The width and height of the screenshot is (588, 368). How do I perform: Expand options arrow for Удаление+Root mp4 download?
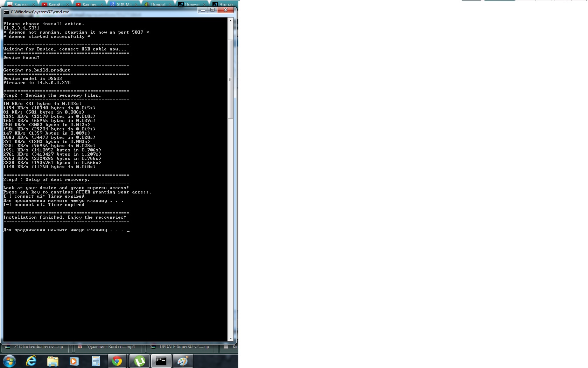(x=143, y=347)
